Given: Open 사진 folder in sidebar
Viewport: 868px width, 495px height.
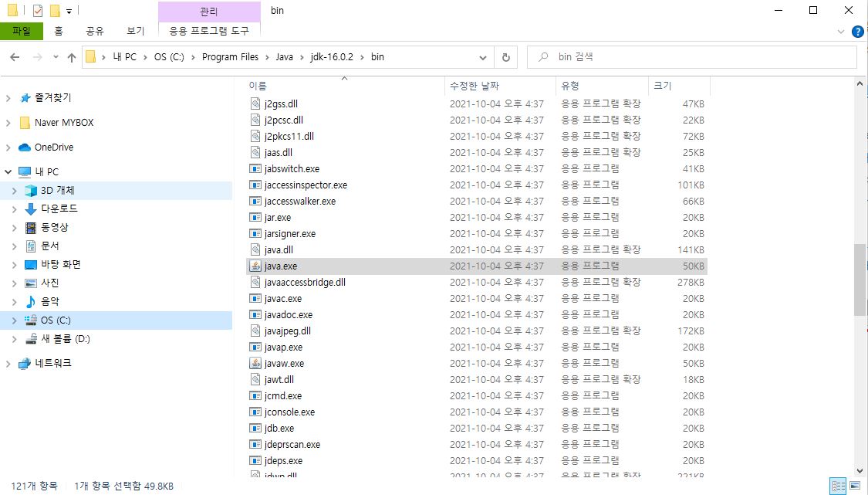Looking at the screenshot, I should click(x=50, y=283).
